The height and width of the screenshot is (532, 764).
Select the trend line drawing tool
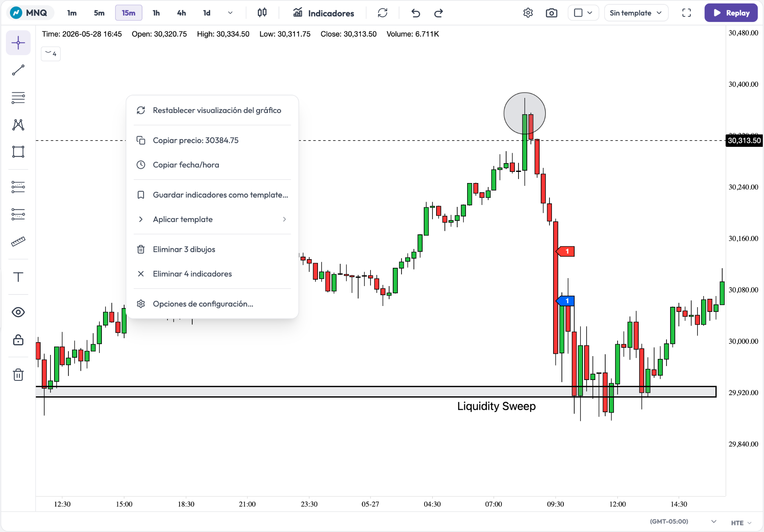pyautogui.click(x=18, y=70)
